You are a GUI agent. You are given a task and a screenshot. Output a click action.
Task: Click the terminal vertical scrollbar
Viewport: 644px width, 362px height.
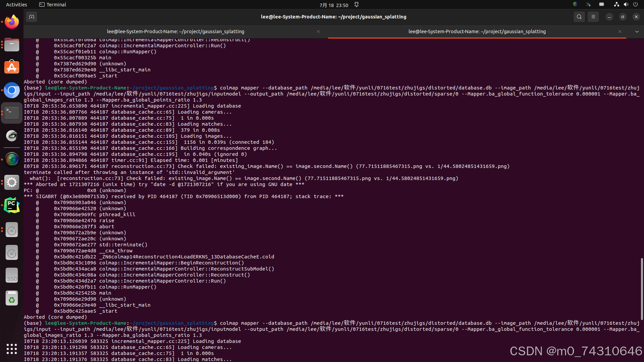[x=642, y=288]
